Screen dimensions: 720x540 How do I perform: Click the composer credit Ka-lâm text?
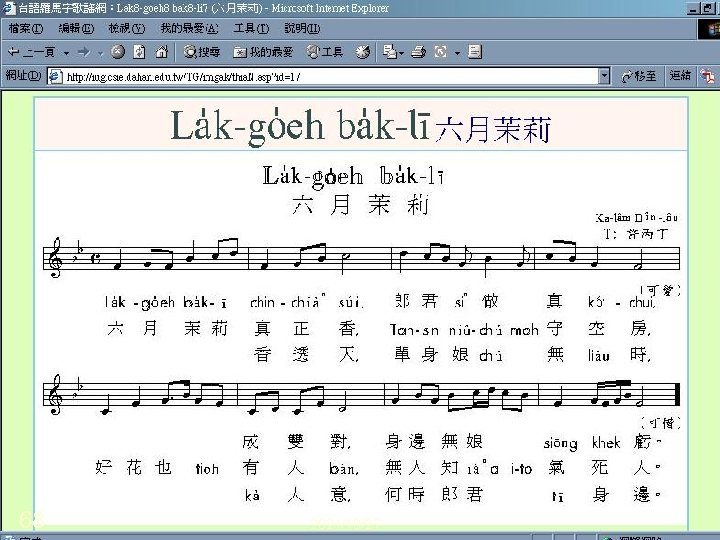[636, 218]
